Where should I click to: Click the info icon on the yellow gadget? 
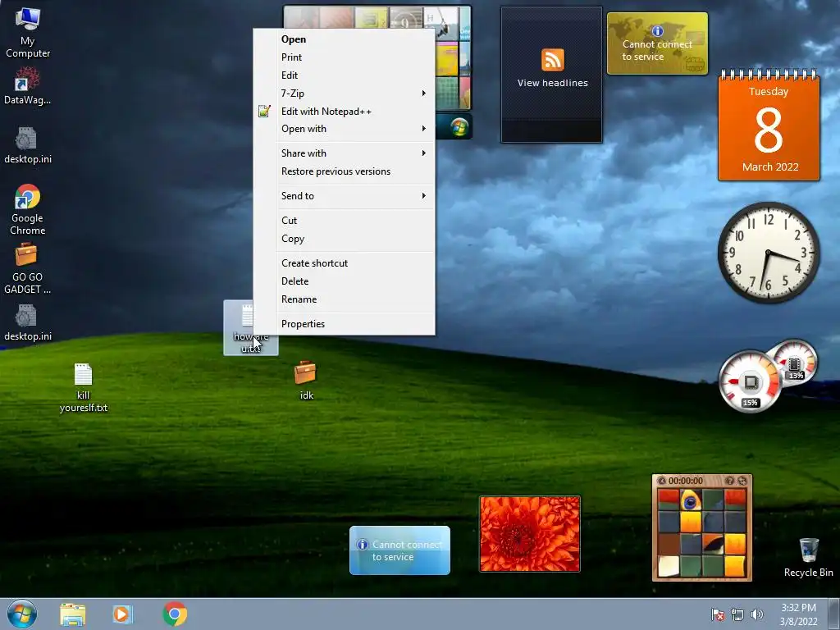(657, 31)
